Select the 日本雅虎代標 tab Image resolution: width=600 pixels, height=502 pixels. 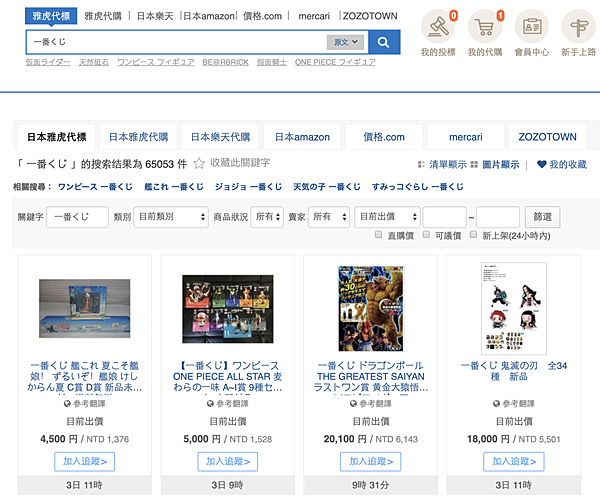(57, 137)
